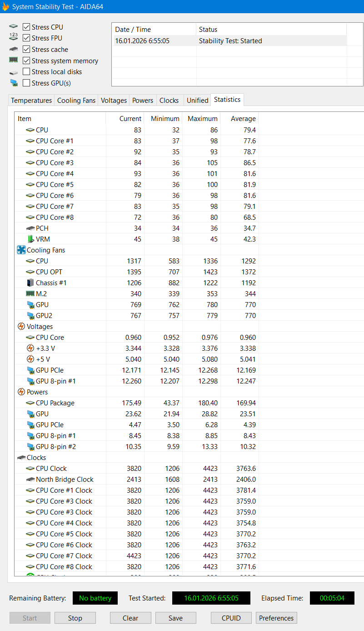Screen dimensions: 364x631
Task: Click the Test Started timestamp display
Action: pyautogui.click(x=211, y=598)
